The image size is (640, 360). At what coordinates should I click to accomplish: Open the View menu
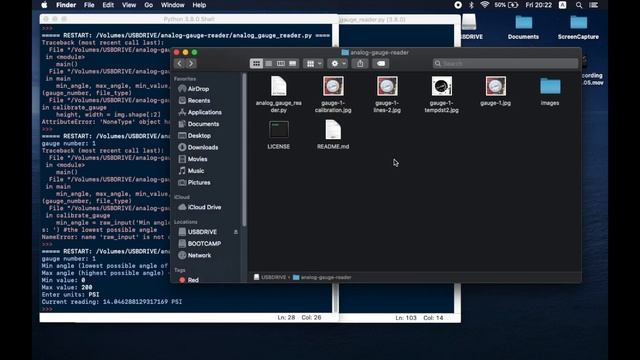129,5
